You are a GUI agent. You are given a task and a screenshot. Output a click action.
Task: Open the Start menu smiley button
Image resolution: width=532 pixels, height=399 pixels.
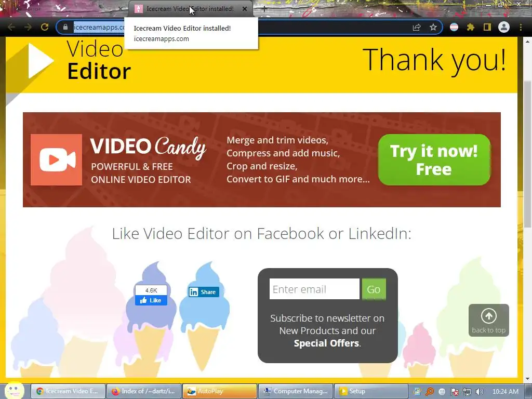(x=14, y=390)
